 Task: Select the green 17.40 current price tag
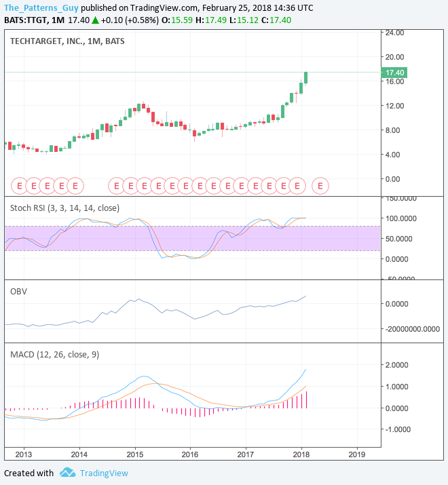[394, 73]
